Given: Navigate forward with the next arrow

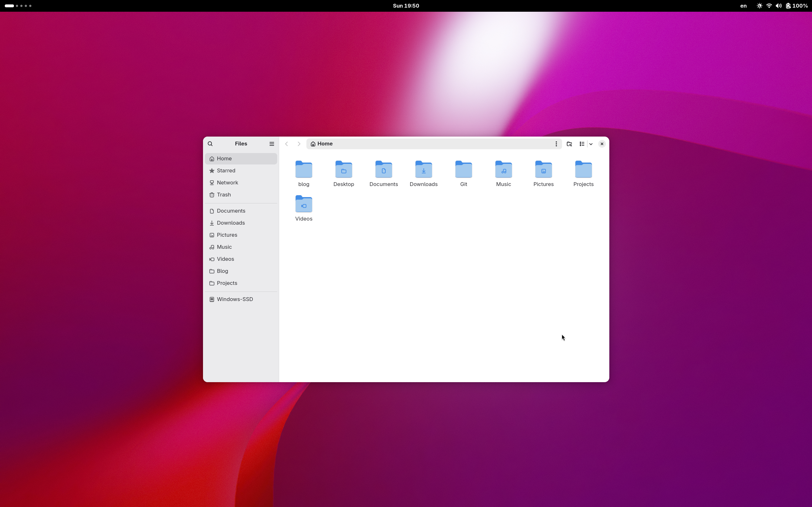Looking at the screenshot, I should (x=298, y=144).
